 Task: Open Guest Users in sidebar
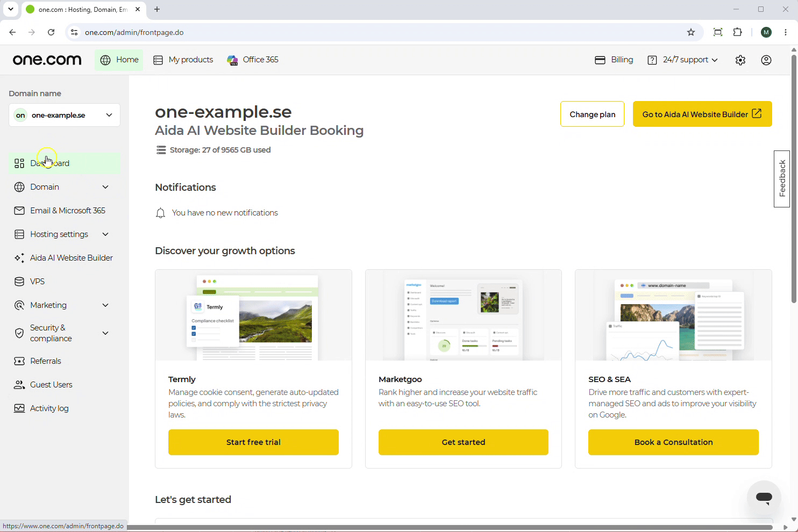(65, 385)
